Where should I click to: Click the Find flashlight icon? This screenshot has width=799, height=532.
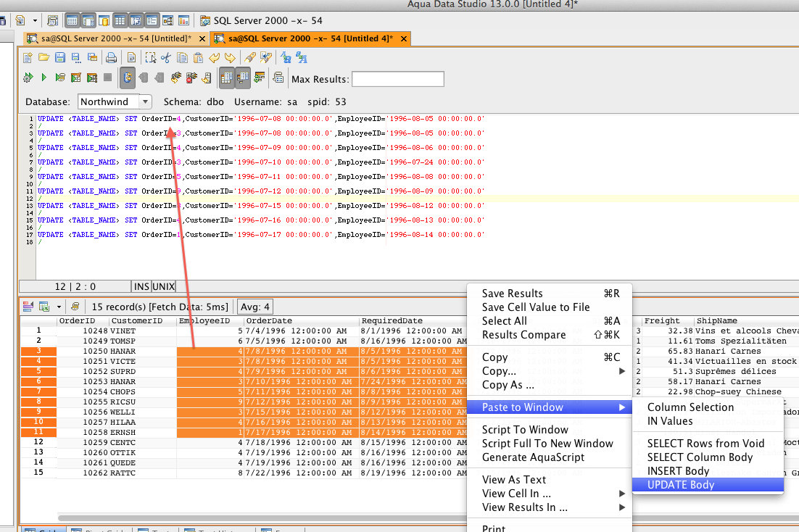point(249,57)
